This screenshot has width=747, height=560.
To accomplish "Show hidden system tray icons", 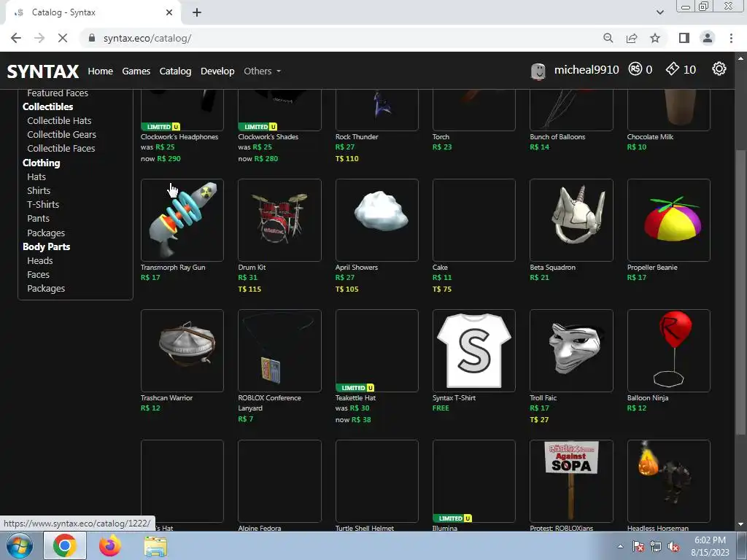I will pos(620,546).
